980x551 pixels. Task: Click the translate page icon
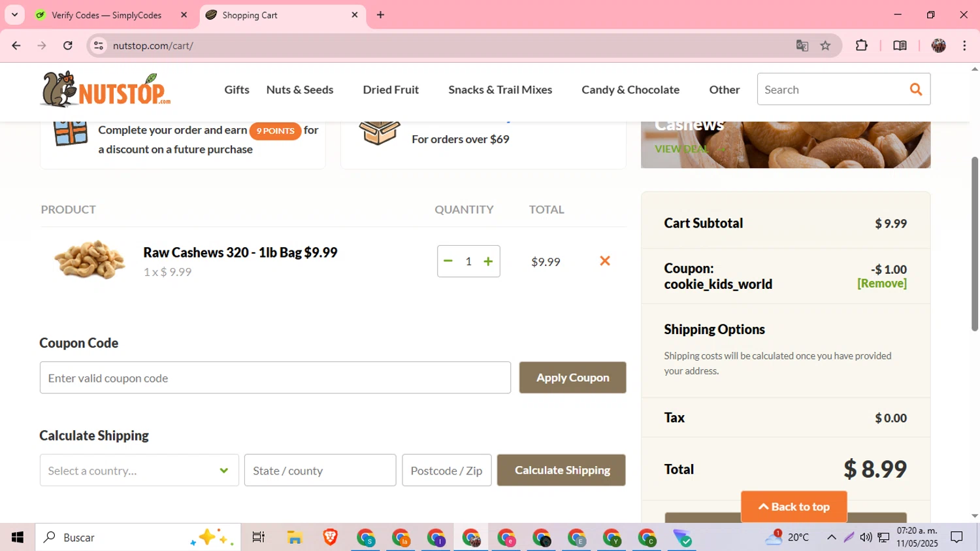(x=802, y=46)
